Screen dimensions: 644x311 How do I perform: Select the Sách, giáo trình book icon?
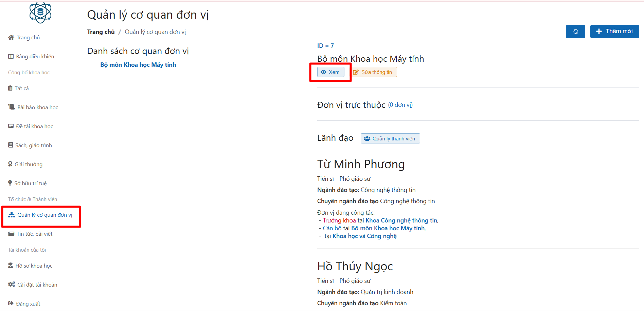(11, 145)
